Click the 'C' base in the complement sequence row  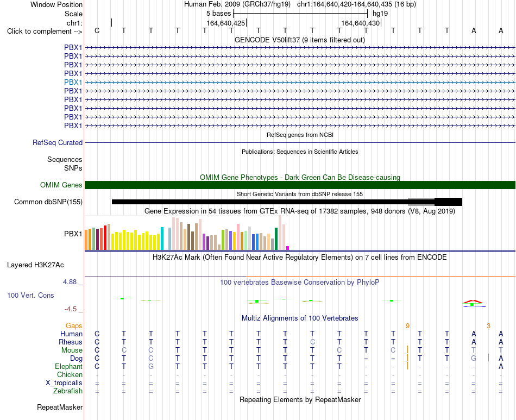(97, 30)
